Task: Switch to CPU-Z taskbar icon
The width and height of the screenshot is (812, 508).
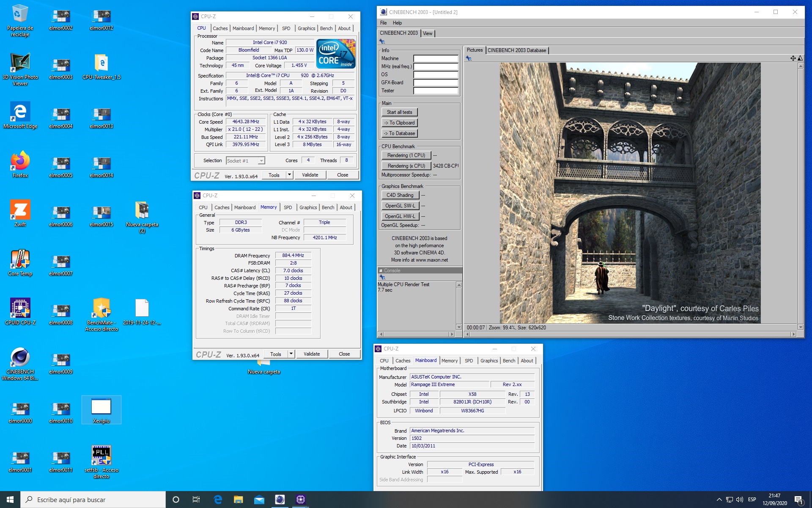Action: tap(301, 500)
